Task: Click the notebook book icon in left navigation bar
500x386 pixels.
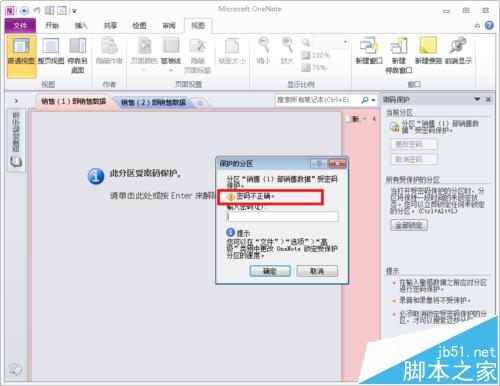Action: point(16,162)
